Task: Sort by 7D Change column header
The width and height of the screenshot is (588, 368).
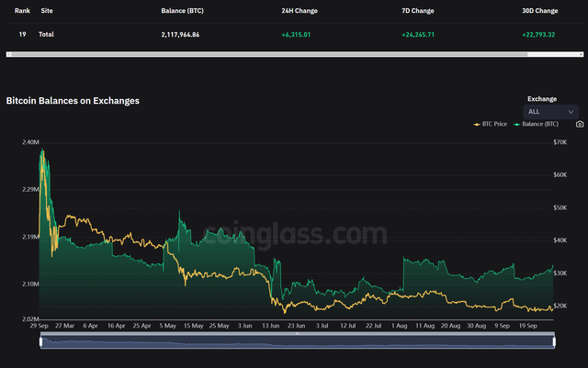Action: click(418, 11)
